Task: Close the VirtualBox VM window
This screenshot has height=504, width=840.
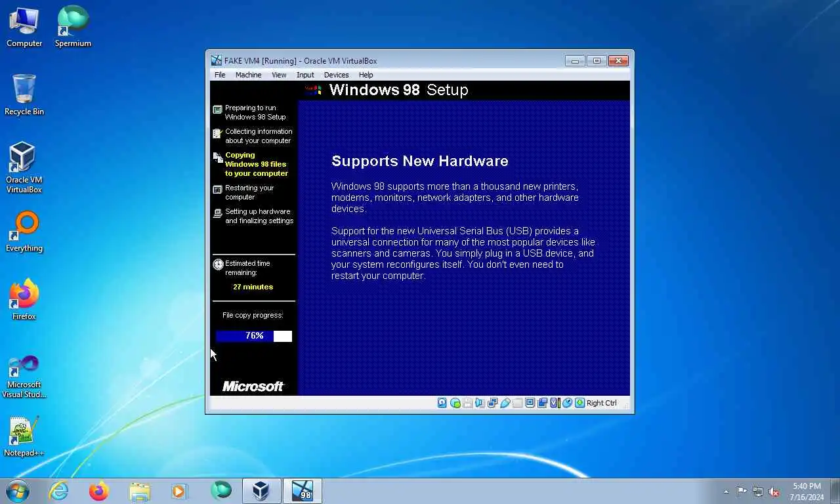Action: tap(618, 61)
